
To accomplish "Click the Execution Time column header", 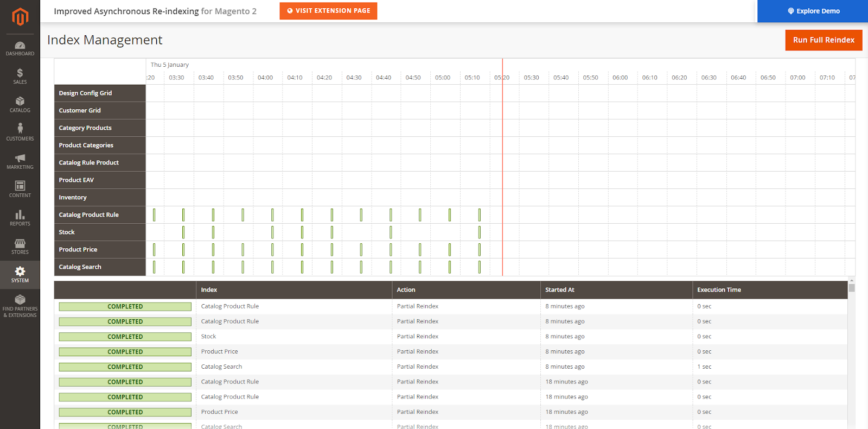I will coord(770,290).
